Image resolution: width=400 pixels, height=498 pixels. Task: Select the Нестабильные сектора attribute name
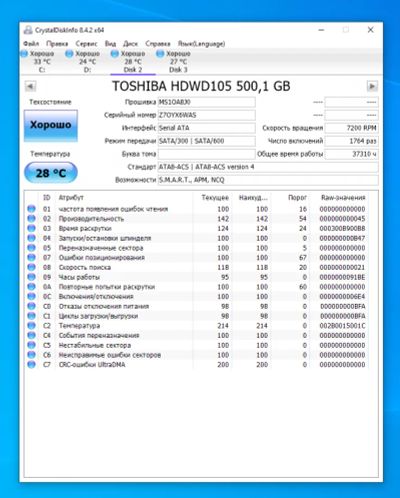(95, 345)
